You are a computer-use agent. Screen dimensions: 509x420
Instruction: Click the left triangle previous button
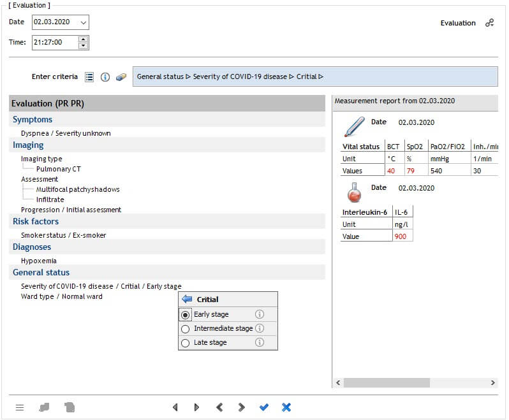[175, 407]
